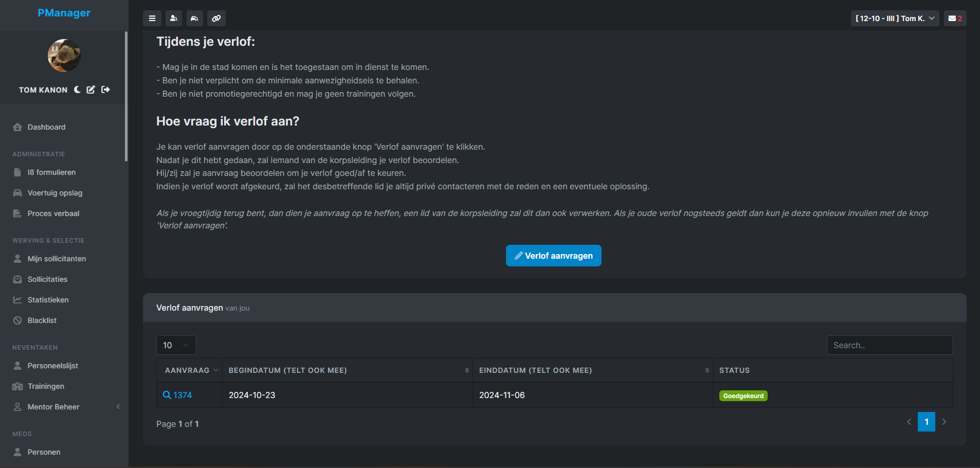980x468 pixels.
Task: View verlof aanvraag 1374 via the magnifier icon
Action: click(167, 394)
